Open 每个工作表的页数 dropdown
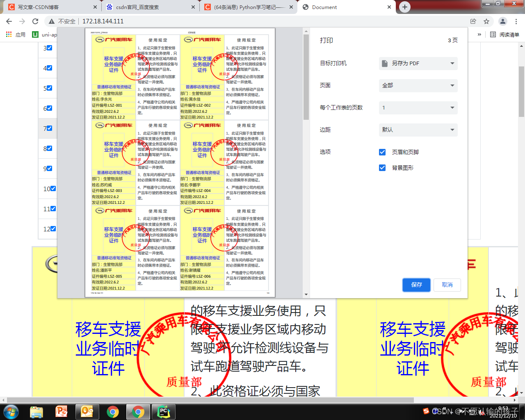 click(x=418, y=107)
